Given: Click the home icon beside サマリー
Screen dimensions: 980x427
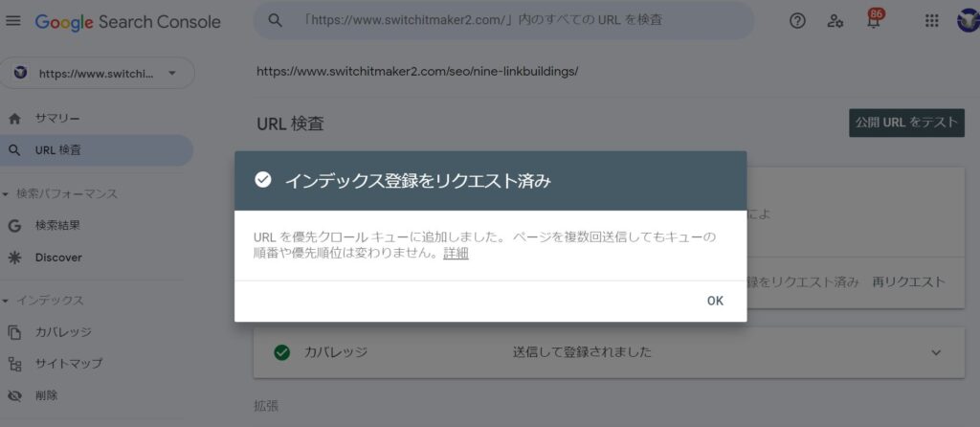Looking at the screenshot, I should tap(15, 118).
